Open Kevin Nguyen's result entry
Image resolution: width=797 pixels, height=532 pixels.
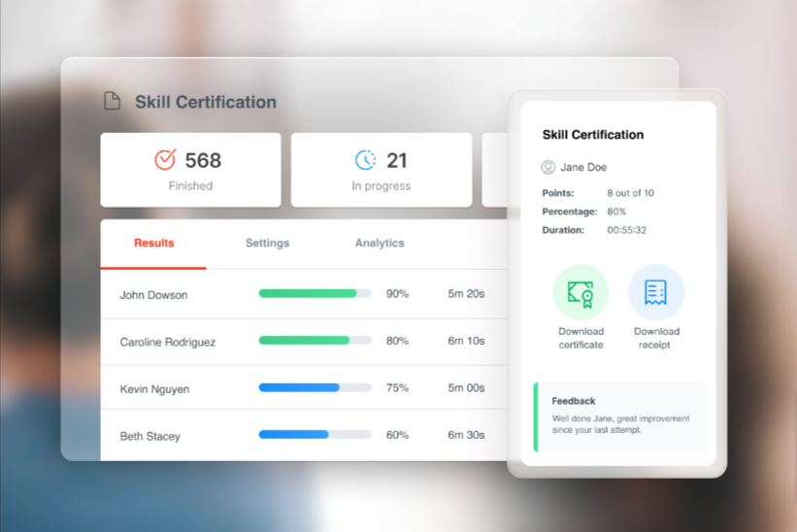[154, 389]
